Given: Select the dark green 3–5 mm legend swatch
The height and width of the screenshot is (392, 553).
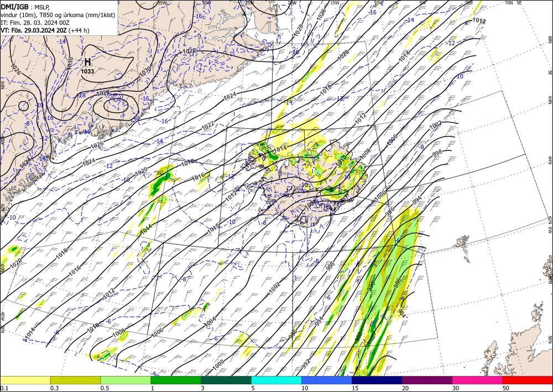Looking at the screenshot, I should (226, 380).
